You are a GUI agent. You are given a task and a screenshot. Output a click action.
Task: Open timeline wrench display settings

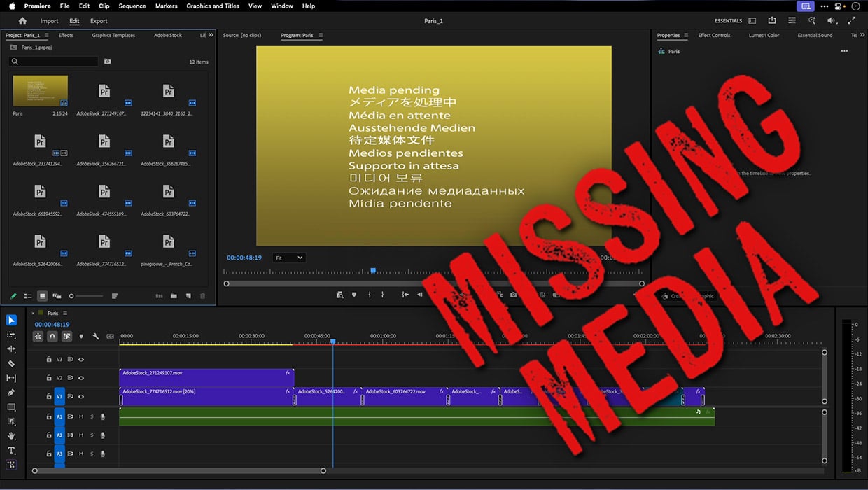coord(96,336)
